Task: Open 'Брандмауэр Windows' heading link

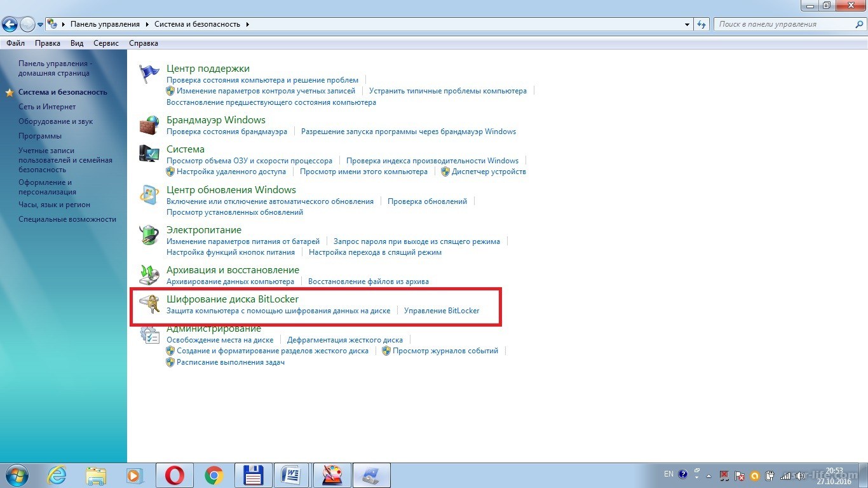Action: (216, 119)
